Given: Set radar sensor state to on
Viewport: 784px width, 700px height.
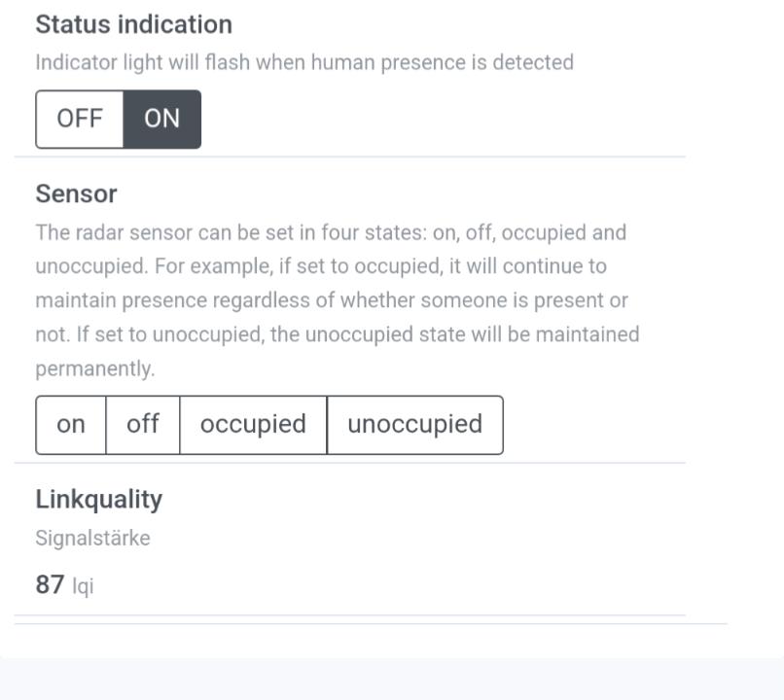Looking at the screenshot, I should pyautogui.click(x=71, y=425).
